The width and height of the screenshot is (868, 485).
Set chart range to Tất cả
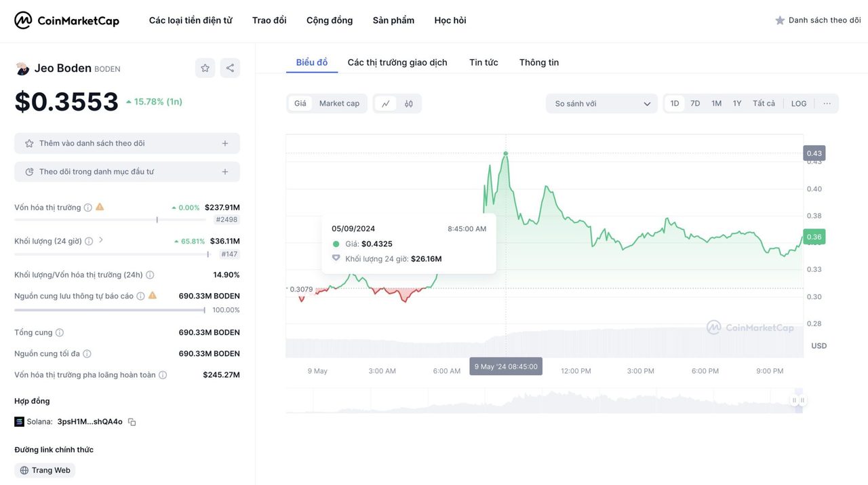click(764, 104)
